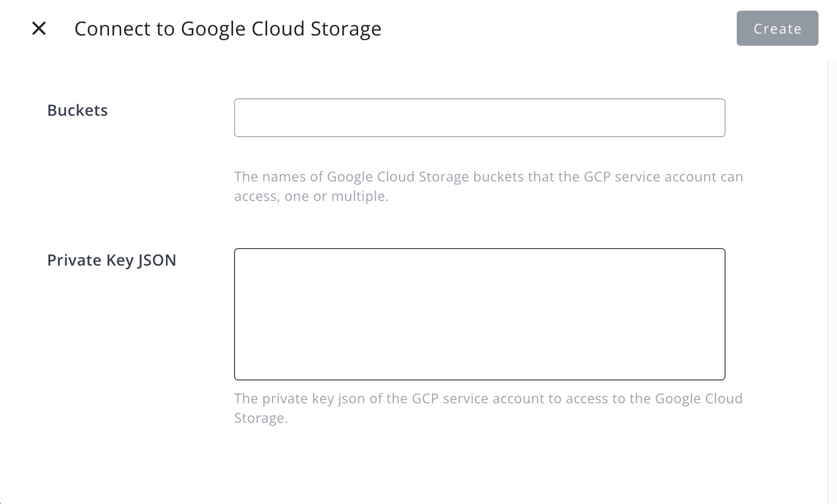The width and height of the screenshot is (837, 504).
Task: Click the word 'JSON' in the field label
Action: (157, 260)
